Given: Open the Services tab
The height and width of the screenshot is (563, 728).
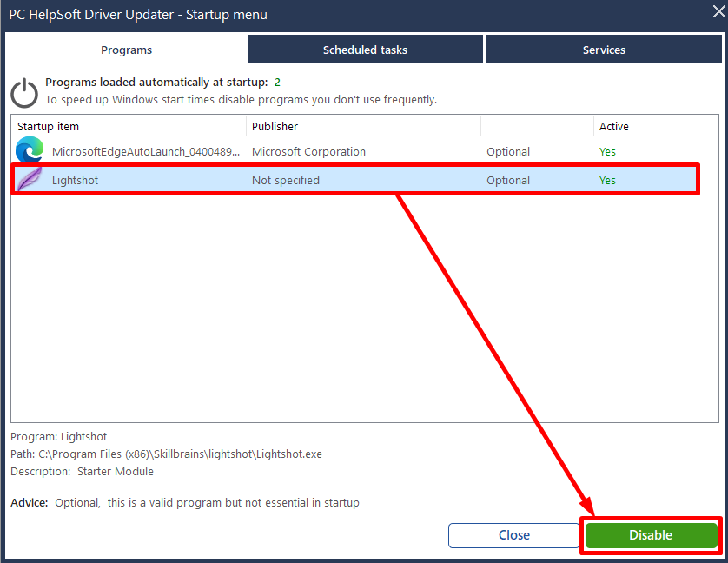Looking at the screenshot, I should point(604,50).
